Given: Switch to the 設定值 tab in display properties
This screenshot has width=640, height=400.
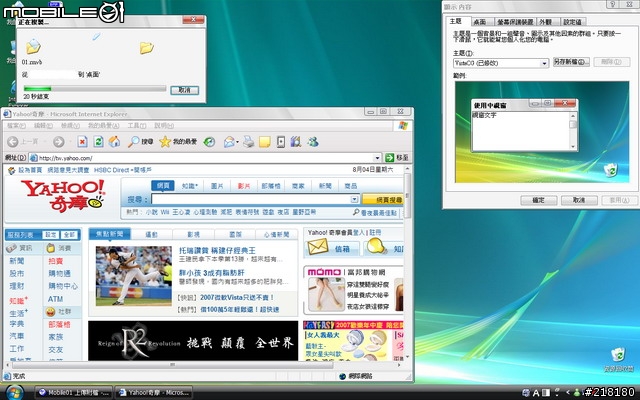Looking at the screenshot, I should (x=572, y=22).
